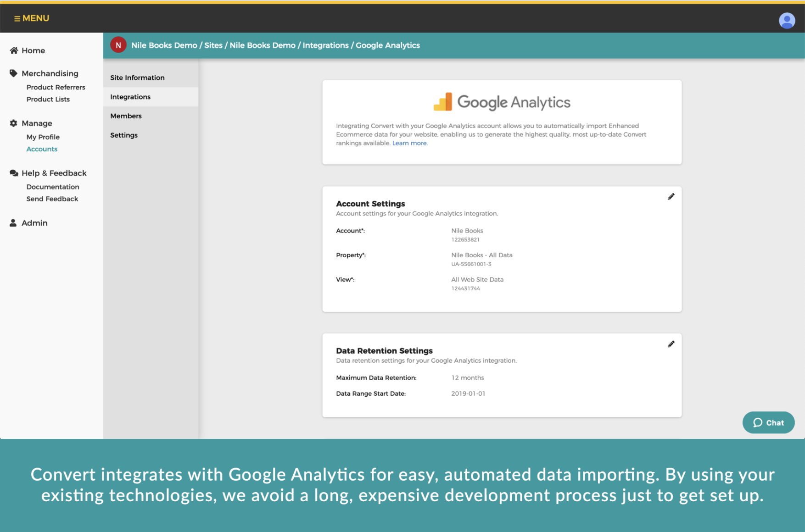
Task: Open Product Referrers
Action: coord(56,87)
